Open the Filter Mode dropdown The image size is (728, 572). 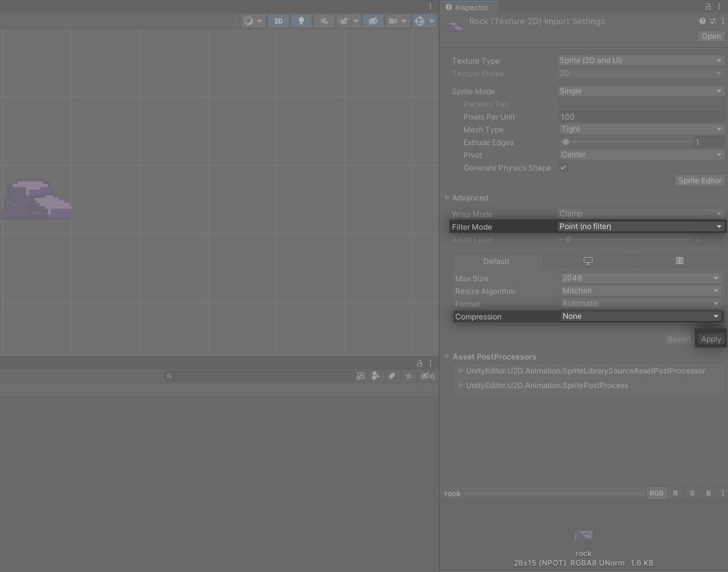click(x=640, y=227)
